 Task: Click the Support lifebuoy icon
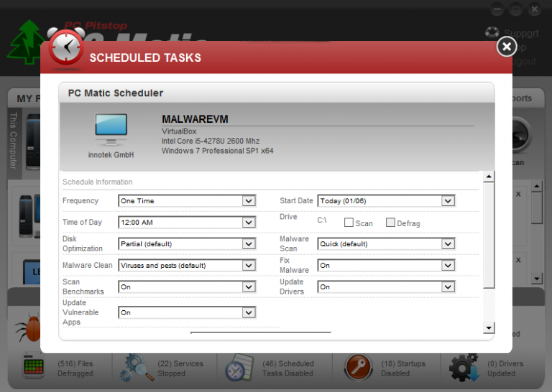point(492,32)
